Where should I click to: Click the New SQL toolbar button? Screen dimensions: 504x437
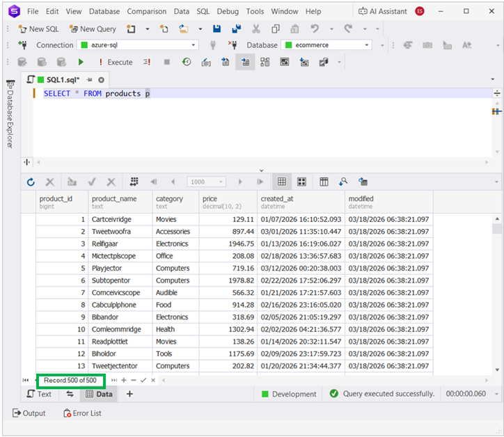pyautogui.click(x=38, y=29)
